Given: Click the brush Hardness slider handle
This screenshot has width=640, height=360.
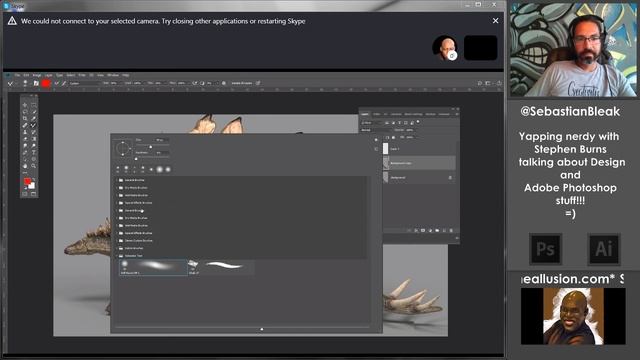Looking at the screenshot, I should tap(136, 159).
